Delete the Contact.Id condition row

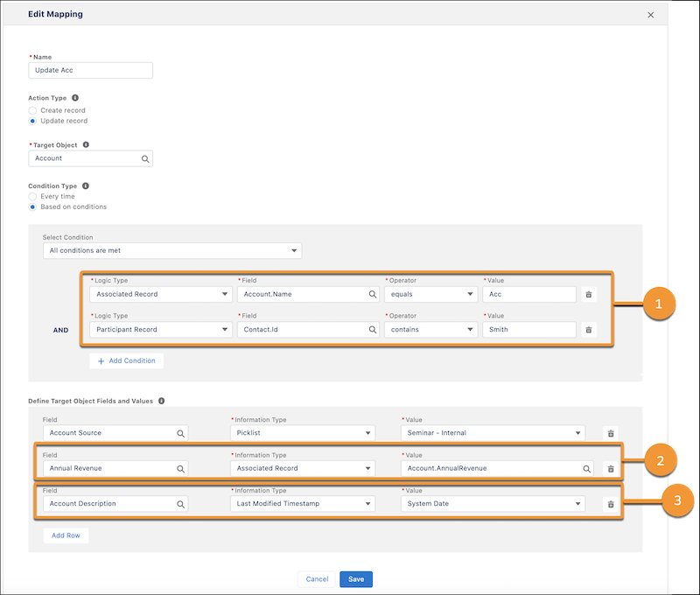point(589,330)
